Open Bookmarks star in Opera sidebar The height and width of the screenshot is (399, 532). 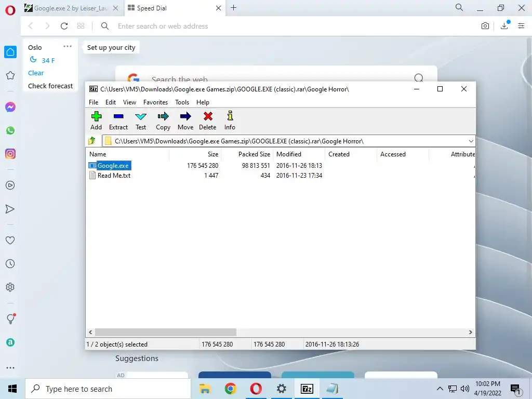[x=10, y=75]
